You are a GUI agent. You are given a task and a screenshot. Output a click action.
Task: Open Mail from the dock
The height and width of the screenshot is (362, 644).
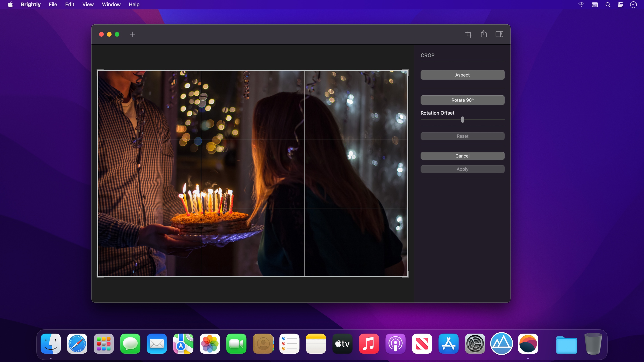click(157, 344)
